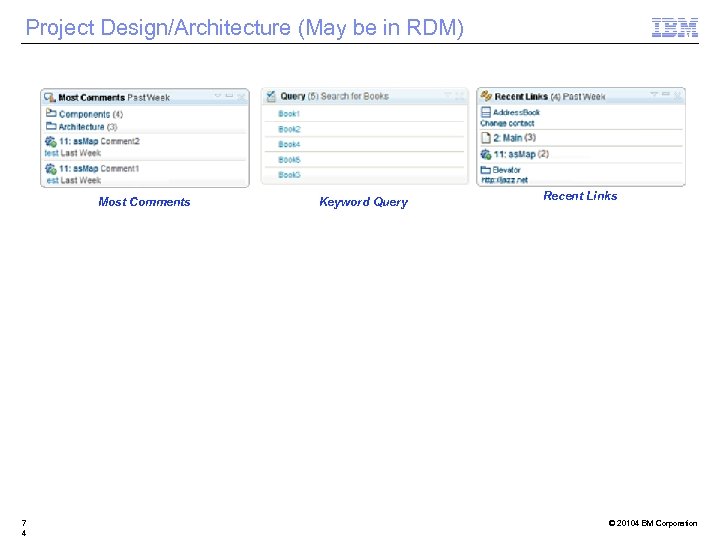Follow the http://jazz.net link
The width and height of the screenshot is (720, 540).
pyautogui.click(x=505, y=180)
